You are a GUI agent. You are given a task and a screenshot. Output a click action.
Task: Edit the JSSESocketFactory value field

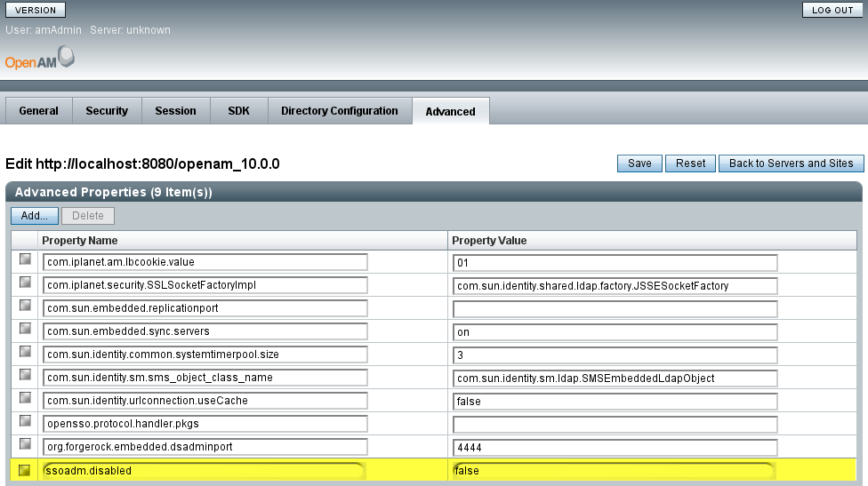point(615,286)
